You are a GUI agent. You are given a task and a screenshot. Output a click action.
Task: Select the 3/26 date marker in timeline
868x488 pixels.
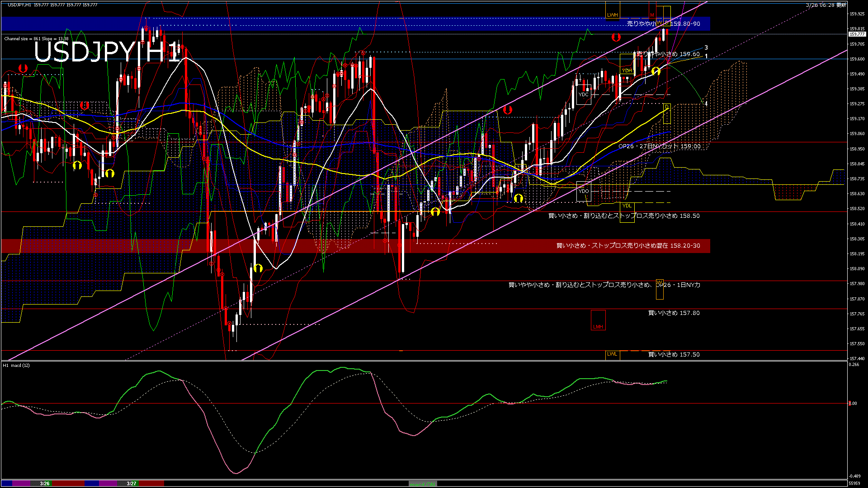coord(44,483)
